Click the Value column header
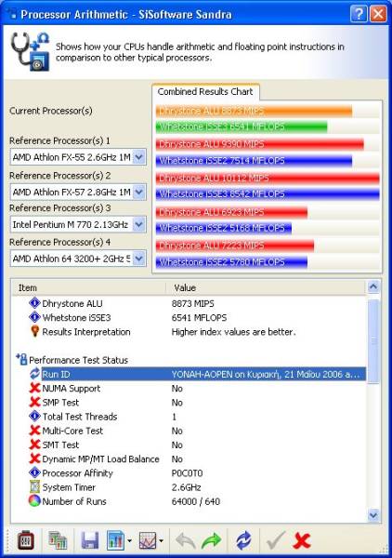The image size is (392, 558). coord(267,287)
